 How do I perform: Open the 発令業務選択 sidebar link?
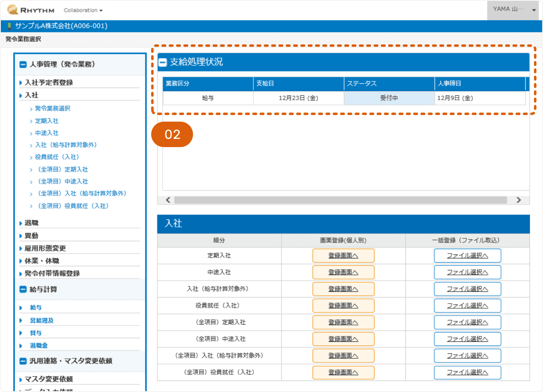(53, 108)
